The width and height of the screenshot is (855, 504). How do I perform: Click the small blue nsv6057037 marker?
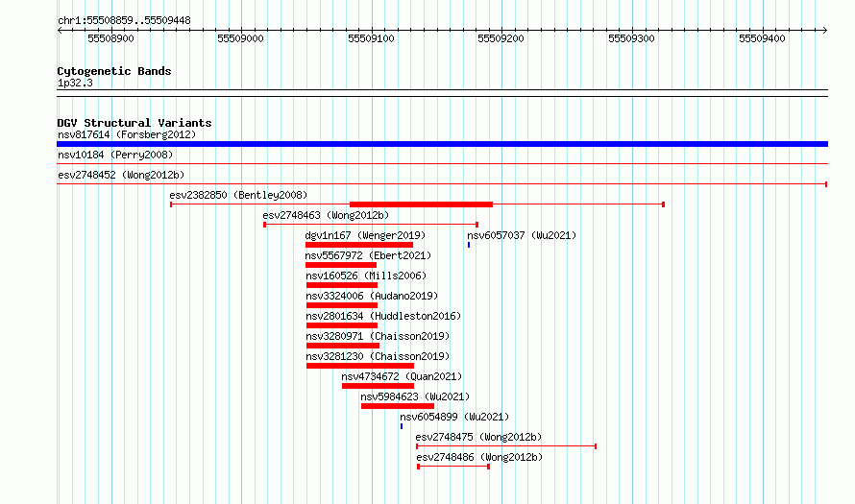click(469, 245)
